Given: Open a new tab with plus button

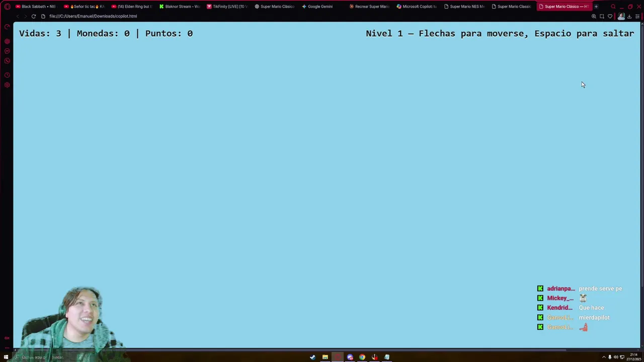Looking at the screenshot, I should click(x=596, y=7).
